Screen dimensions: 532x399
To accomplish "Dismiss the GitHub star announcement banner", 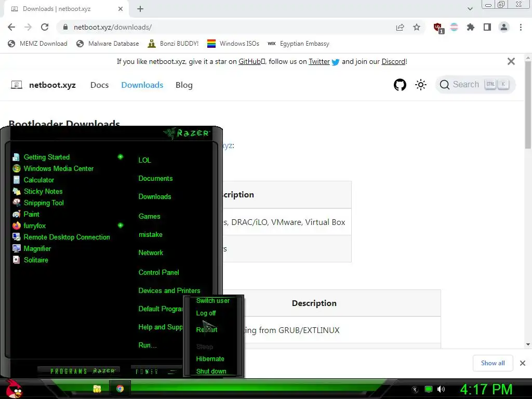I will coord(511,61).
